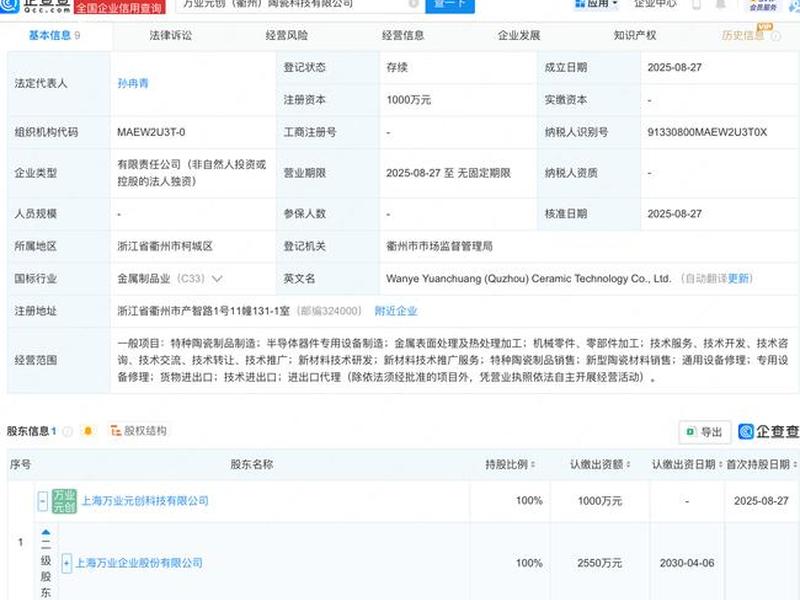Open 上海万业元创科技有限公司 shareholder link
This screenshot has width=800, height=600.
pos(145,501)
